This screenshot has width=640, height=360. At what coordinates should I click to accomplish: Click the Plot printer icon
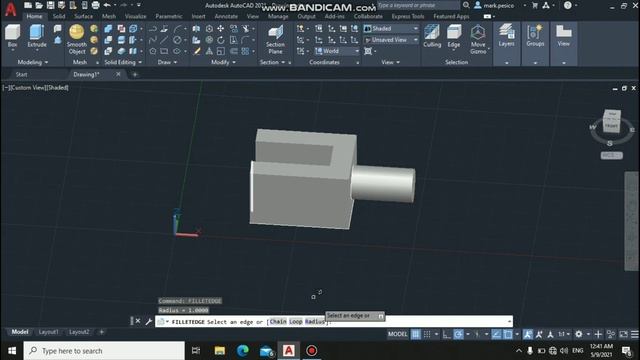click(96, 5)
